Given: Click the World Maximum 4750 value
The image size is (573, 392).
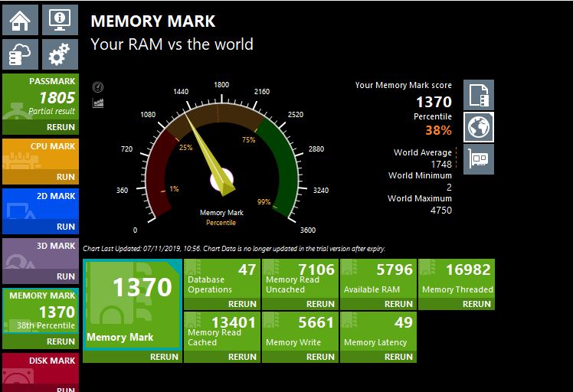Looking at the screenshot, I should click(x=441, y=211).
